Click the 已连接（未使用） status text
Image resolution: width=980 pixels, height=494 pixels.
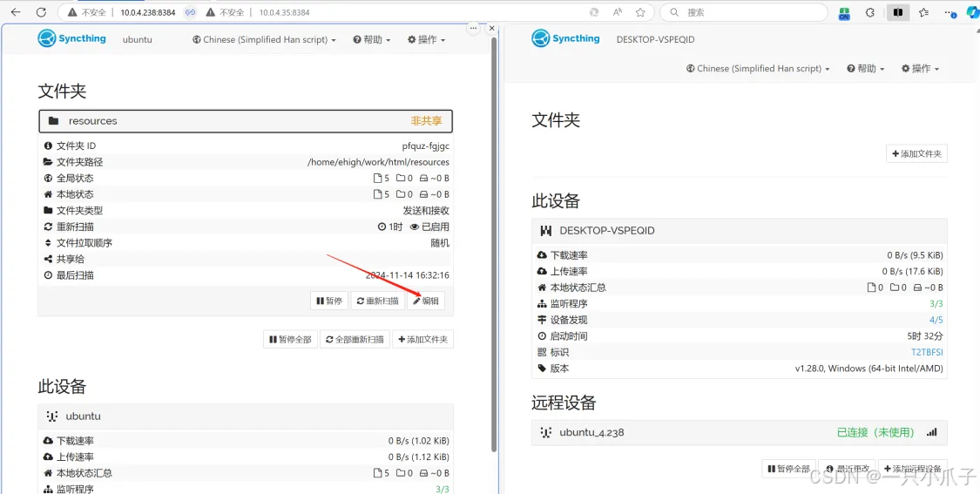(x=875, y=432)
